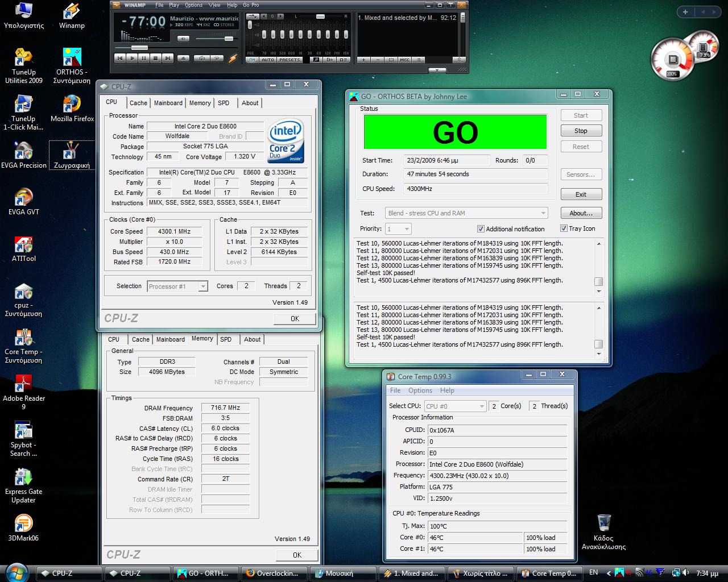728x582 pixels.
Task: Open the Core Temp desktop shortcut
Action: [x=24, y=346]
